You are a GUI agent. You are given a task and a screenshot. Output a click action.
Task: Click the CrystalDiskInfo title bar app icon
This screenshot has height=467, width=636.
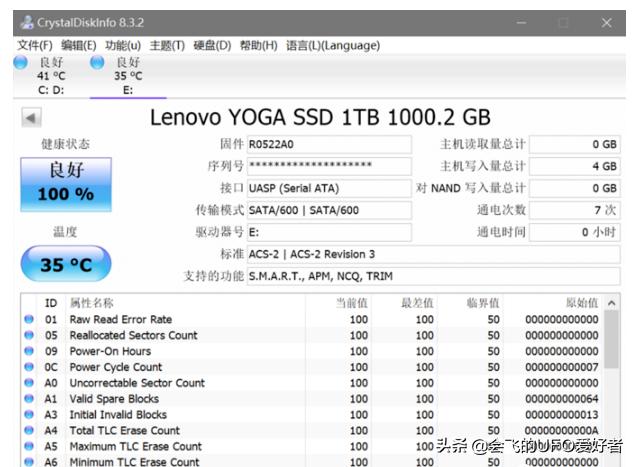(x=27, y=22)
